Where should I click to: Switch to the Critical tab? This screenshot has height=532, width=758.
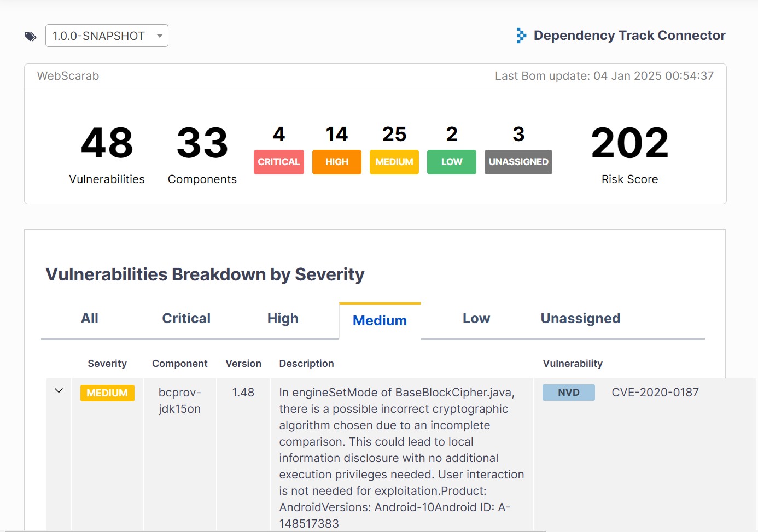click(x=186, y=319)
